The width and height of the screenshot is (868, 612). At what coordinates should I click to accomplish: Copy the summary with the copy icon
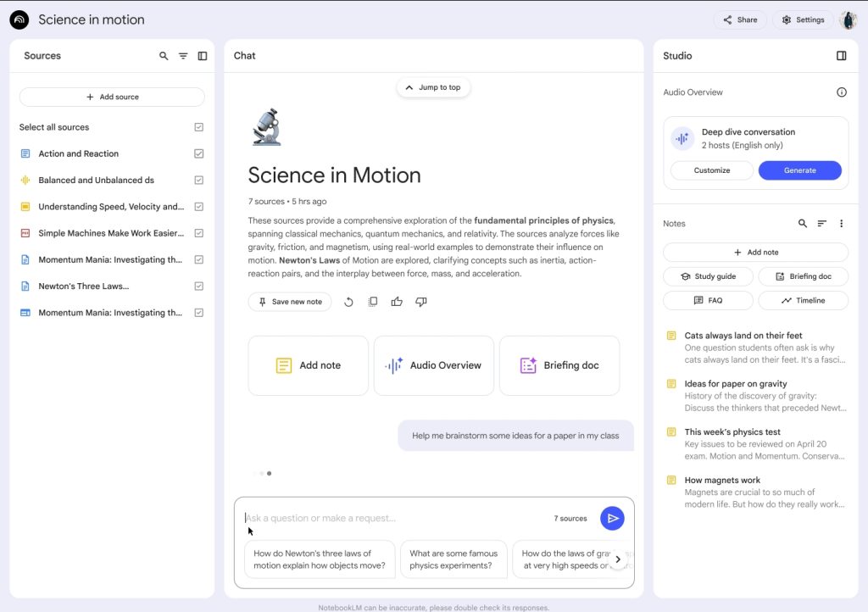(x=373, y=302)
